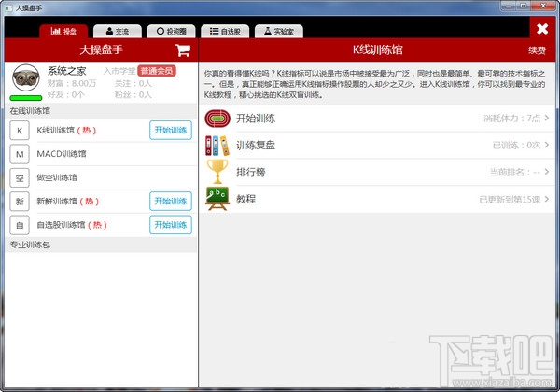Screen dimensions: 560x392
Task: Click the 专业训练包 section header
Action: (x=101, y=245)
